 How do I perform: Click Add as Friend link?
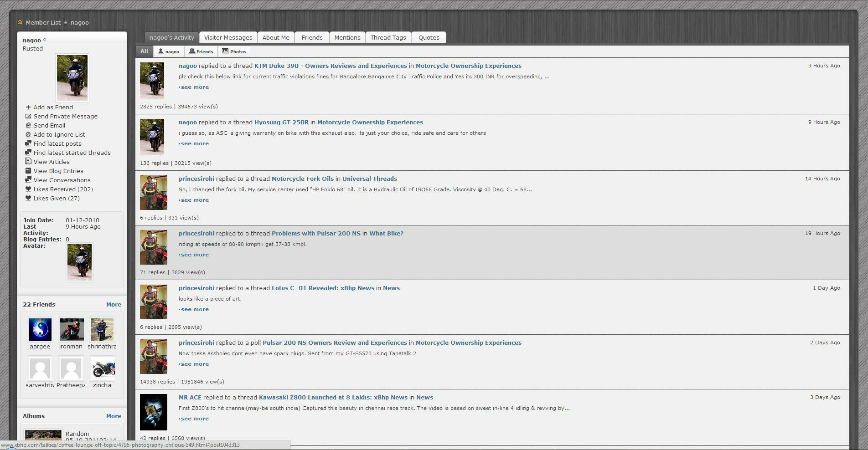(53, 107)
